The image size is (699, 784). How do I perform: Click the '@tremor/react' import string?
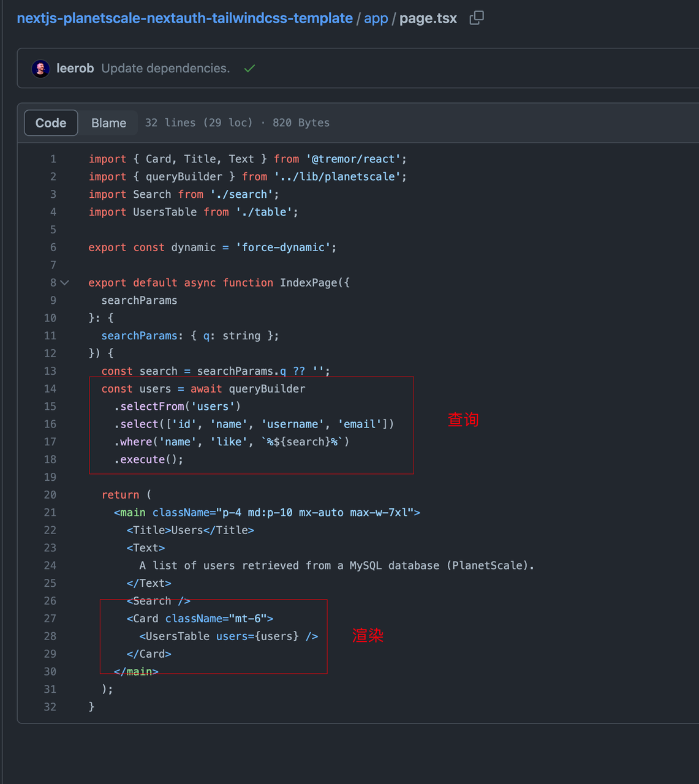(353, 159)
